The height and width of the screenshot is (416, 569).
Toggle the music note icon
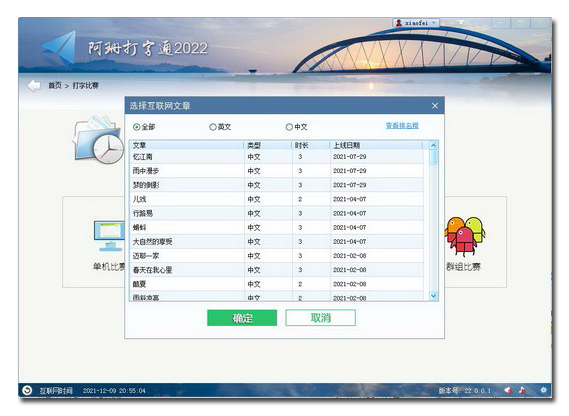click(x=522, y=390)
